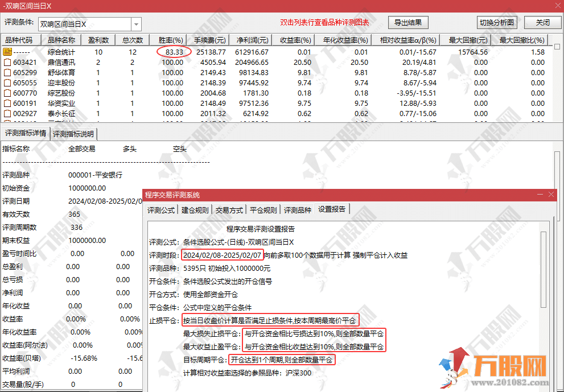Close the 程序交易评测系统 dialog
This screenshot has height=392, width=564.
[551, 194]
